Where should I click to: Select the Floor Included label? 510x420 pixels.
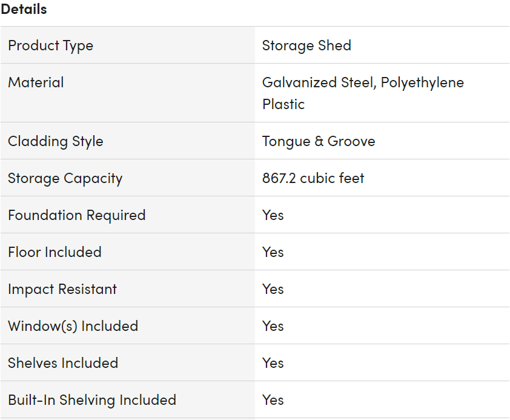click(x=55, y=252)
